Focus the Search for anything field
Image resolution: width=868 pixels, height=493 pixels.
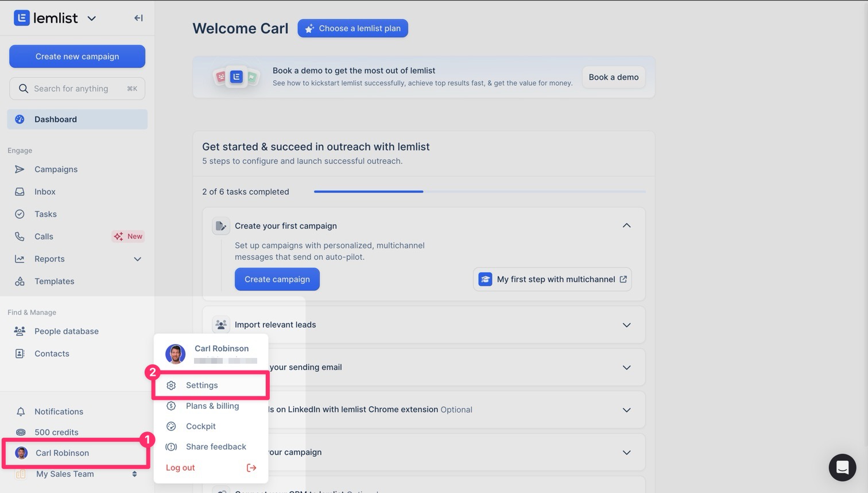77,88
